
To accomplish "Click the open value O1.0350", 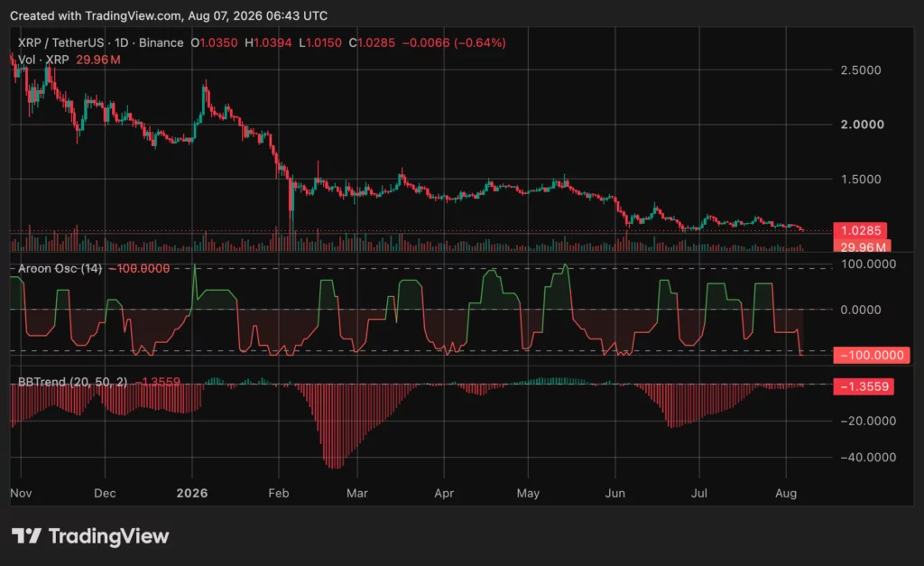I will [214, 43].
